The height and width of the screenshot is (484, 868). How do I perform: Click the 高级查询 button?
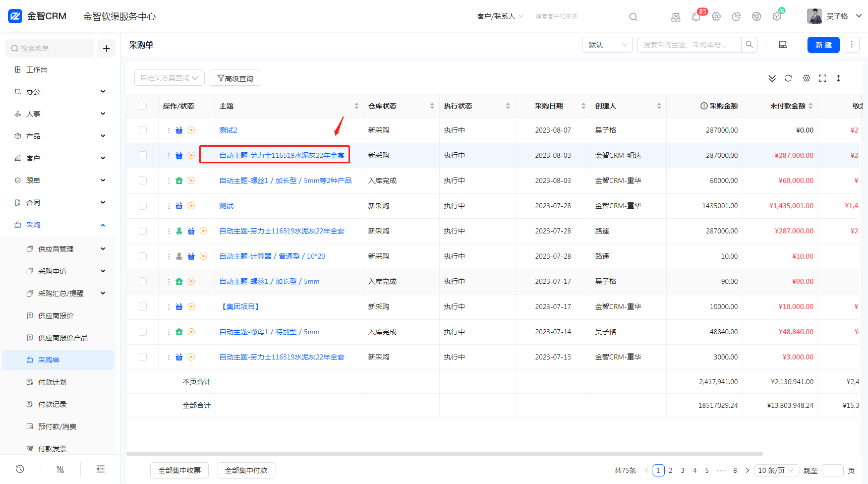[x=235, y=78]
